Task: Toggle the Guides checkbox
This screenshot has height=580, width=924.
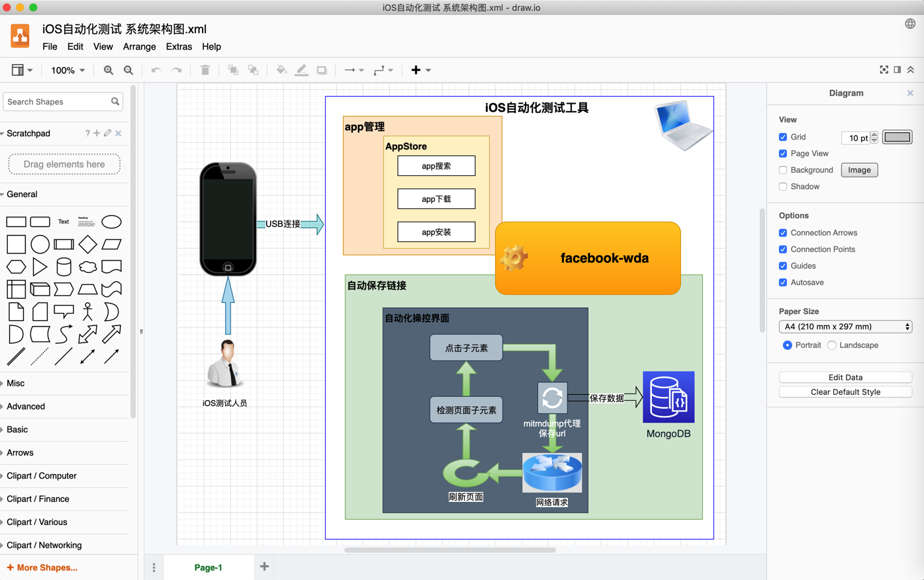Action: click(x=783, y=266)
